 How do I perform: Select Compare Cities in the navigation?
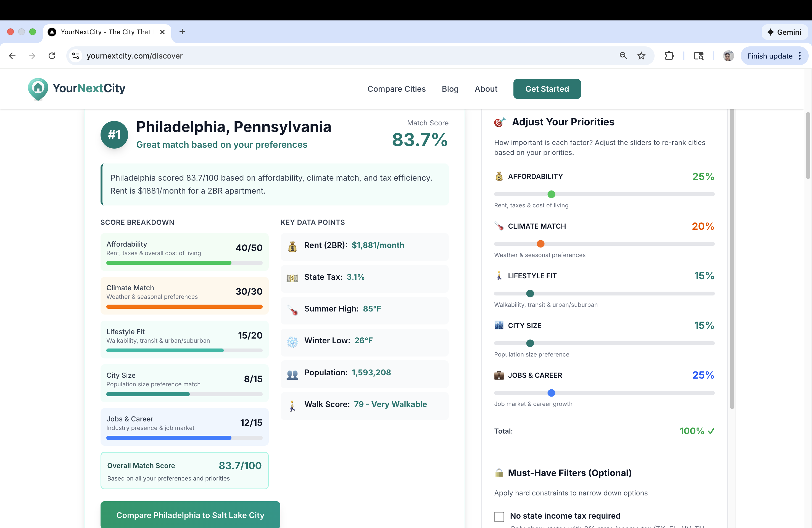coord(396,89)
